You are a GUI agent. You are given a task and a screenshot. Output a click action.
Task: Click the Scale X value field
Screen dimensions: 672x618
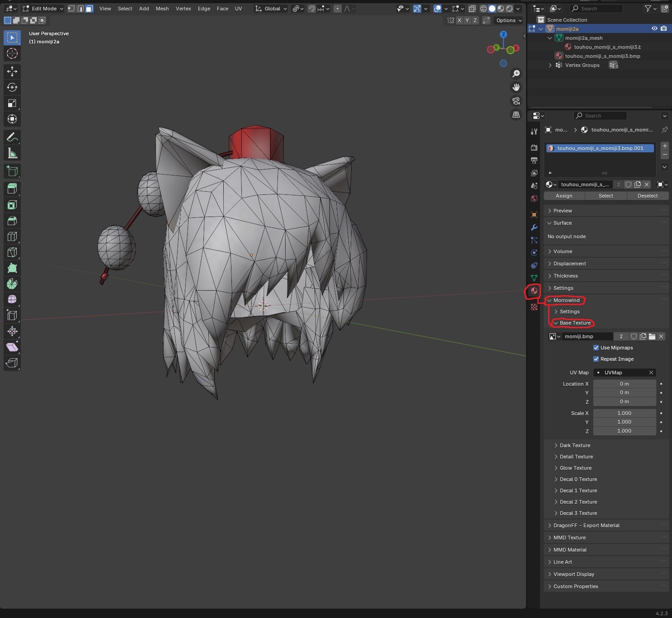pos(624,413)
